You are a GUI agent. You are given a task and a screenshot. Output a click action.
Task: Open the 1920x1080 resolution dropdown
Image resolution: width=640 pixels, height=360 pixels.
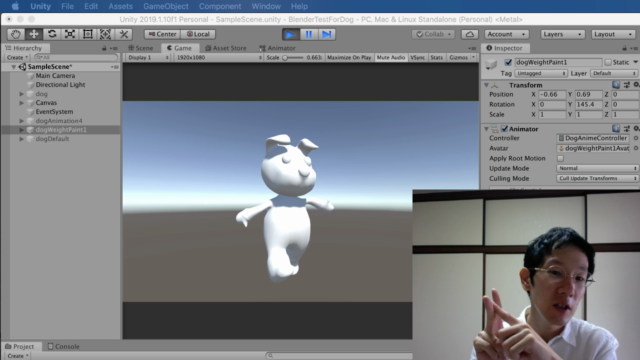pos(219,58)
